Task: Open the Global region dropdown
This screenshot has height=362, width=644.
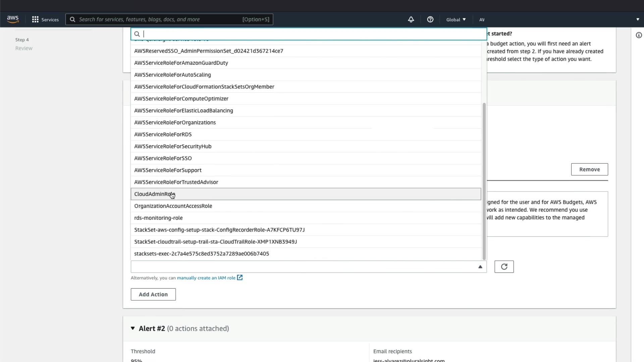Action: tap(456, 19)
